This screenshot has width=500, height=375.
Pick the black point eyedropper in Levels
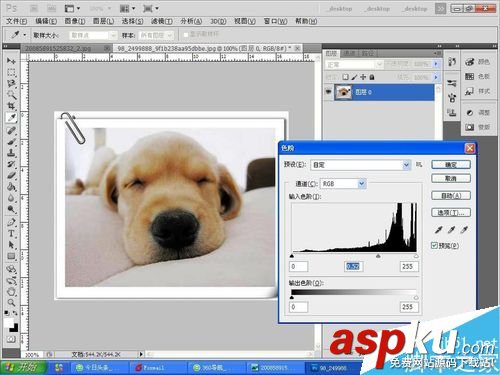pos(439,229)
